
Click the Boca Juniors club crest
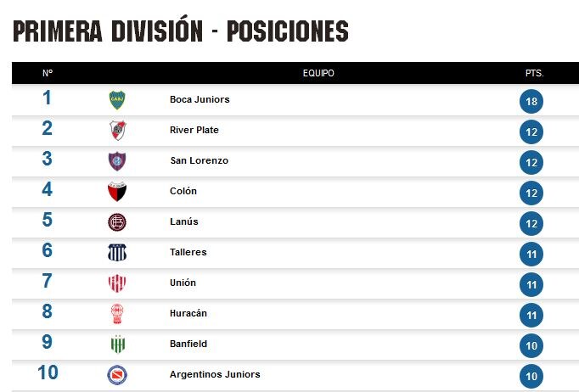(x=117, y=100)
